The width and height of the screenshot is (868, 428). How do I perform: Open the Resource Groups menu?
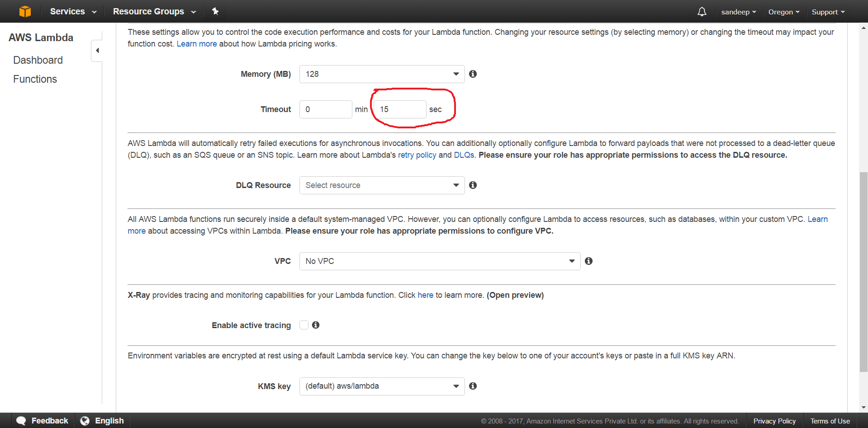(x=154, y=11)
